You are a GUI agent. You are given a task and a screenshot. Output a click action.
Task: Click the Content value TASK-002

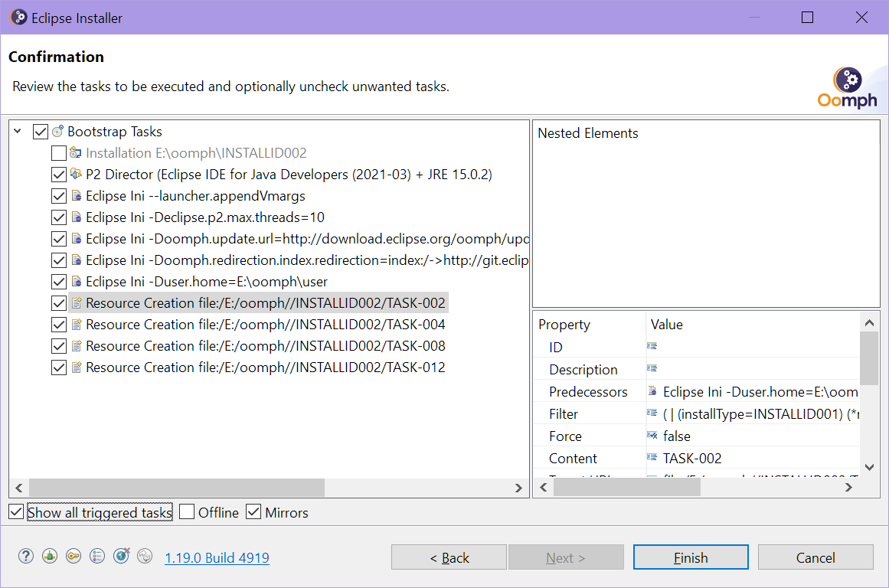692,458
